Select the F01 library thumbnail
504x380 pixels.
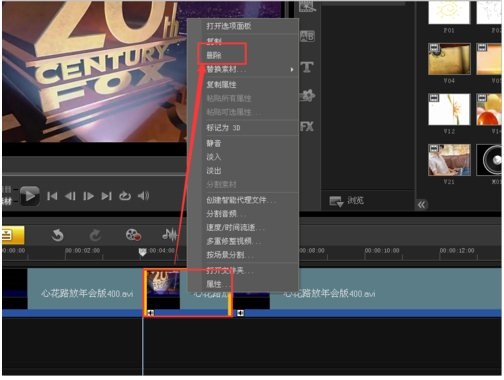click(x=449, y=12)
